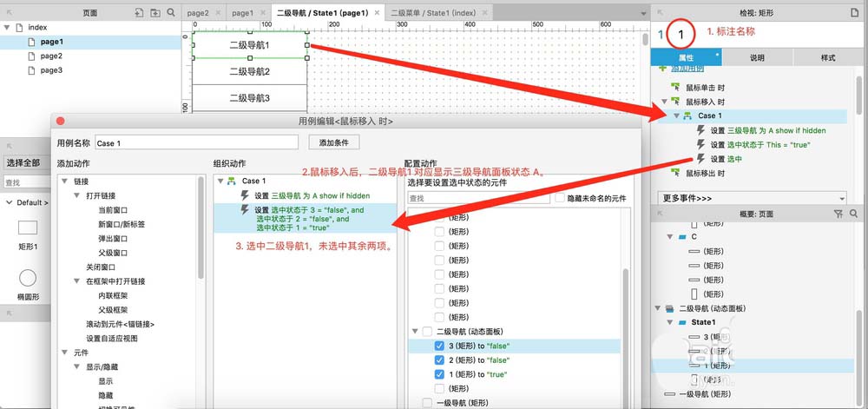Collapse 鼠标移入 时 event in inspector
Image resolution: width=868 pixels, height=409 pixels.
coord(664,102)
